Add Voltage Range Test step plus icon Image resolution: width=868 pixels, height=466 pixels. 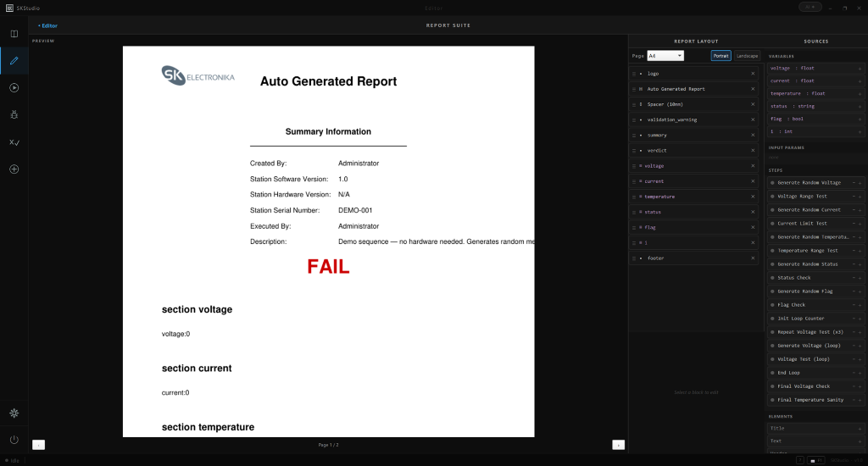click(x=860, y=197)
